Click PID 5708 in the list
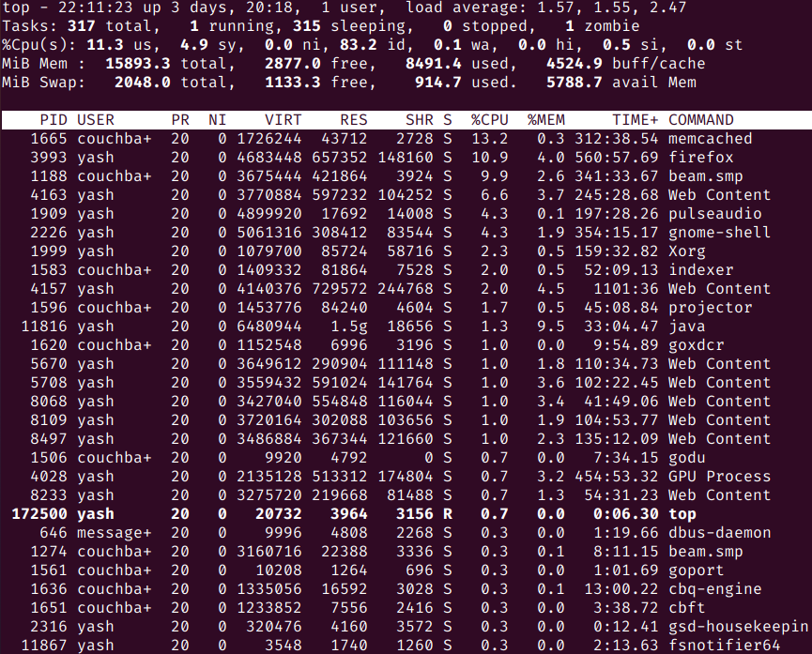The image size is (812, 654). click(x=49, y=383)
